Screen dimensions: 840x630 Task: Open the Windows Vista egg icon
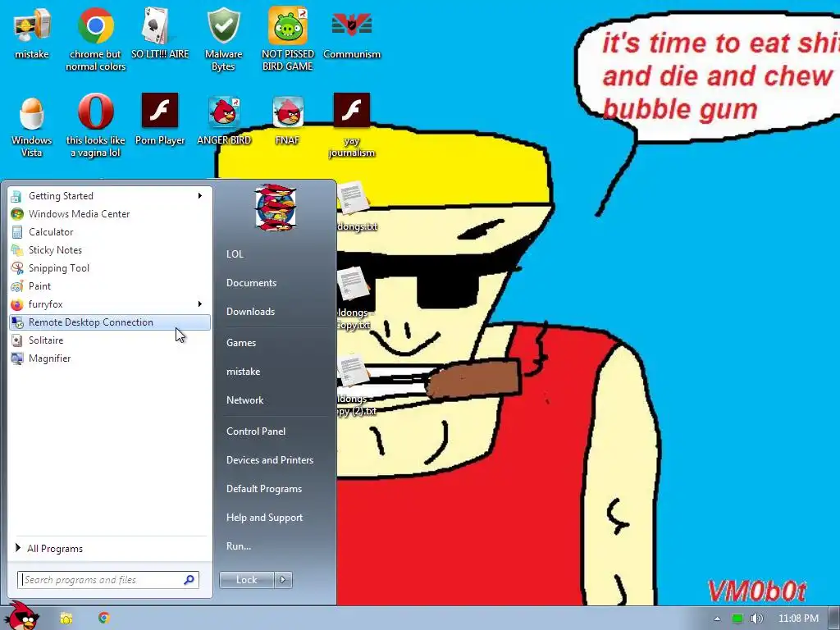[x=32, y=126]
